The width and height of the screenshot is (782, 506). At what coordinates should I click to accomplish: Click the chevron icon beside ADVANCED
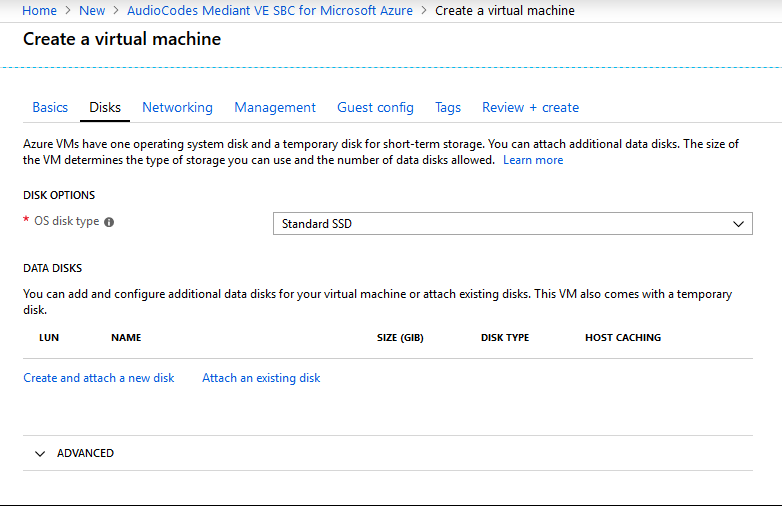[40, 454]
